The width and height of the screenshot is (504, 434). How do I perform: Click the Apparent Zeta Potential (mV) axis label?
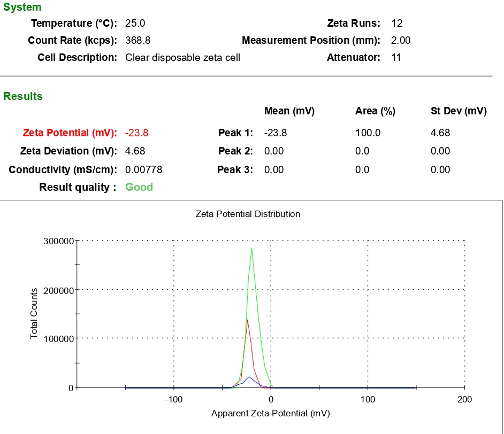click(270, 413)
